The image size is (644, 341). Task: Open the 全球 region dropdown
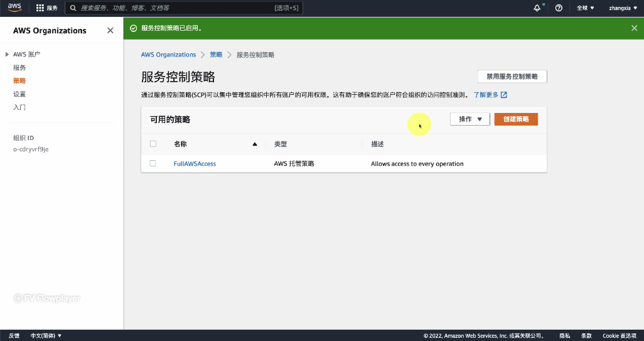tap(585, 8)
